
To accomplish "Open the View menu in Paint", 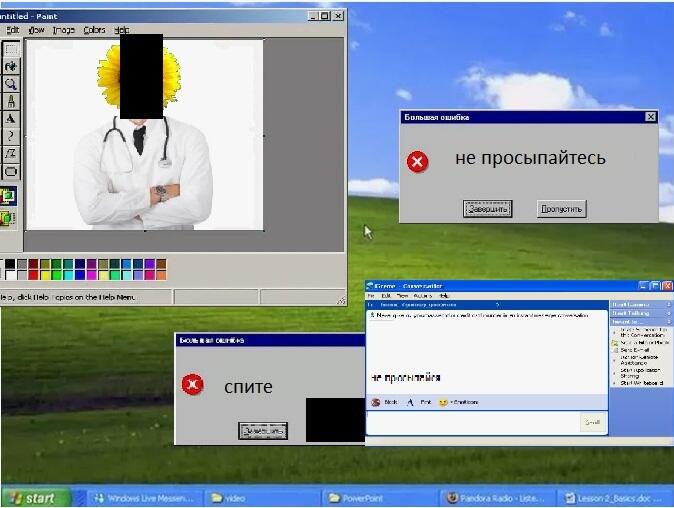I will [37, 30].
